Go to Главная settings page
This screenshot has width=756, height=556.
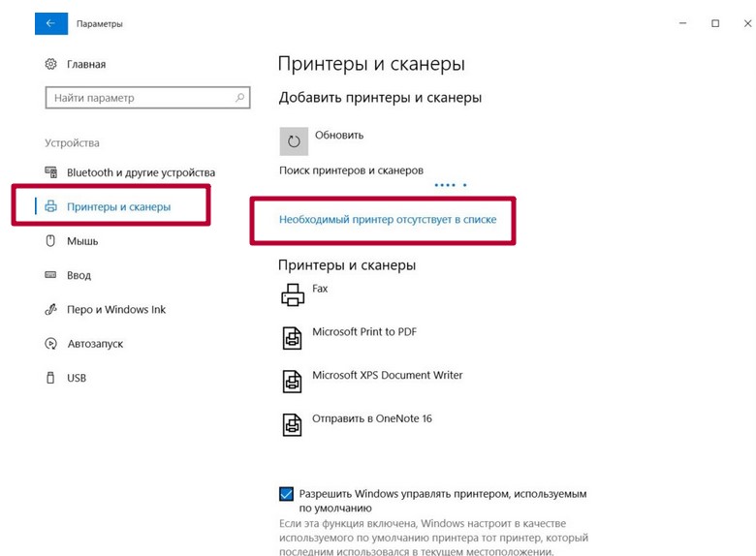click(x=86, y=64)
